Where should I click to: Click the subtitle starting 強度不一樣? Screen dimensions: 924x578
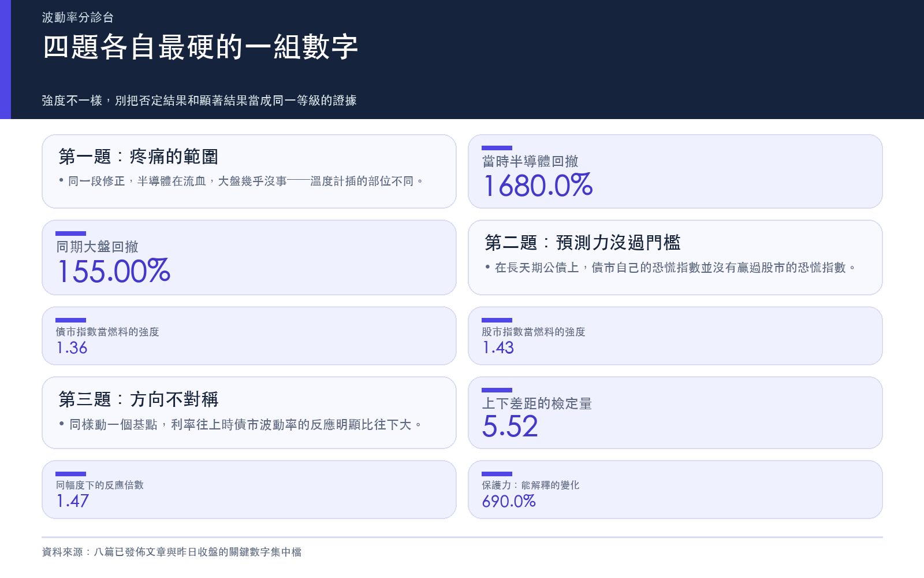(x=199, y=101)
